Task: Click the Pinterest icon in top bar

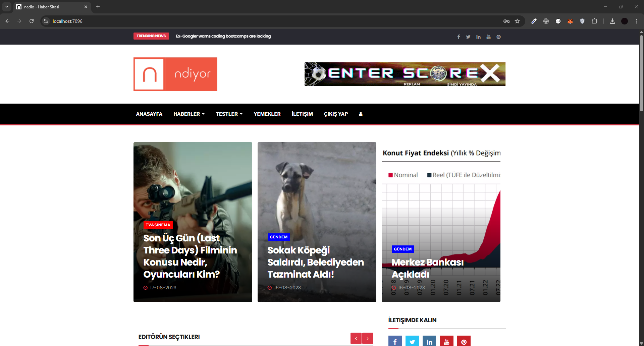Action: click(x=498, y=37)
